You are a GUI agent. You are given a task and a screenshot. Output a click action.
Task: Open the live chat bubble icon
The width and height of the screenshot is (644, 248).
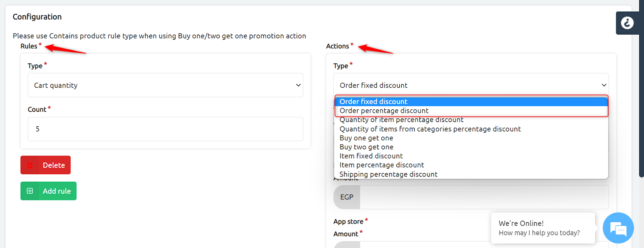pyautogui.click(x=618, y=228)
